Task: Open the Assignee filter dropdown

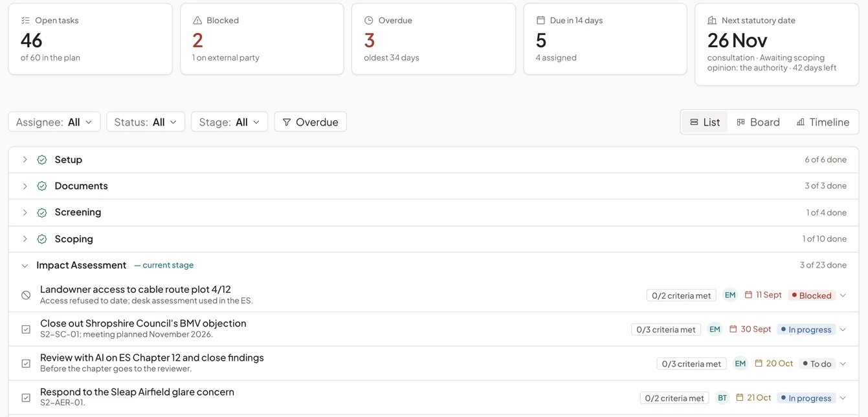Action: click(54, 122)
